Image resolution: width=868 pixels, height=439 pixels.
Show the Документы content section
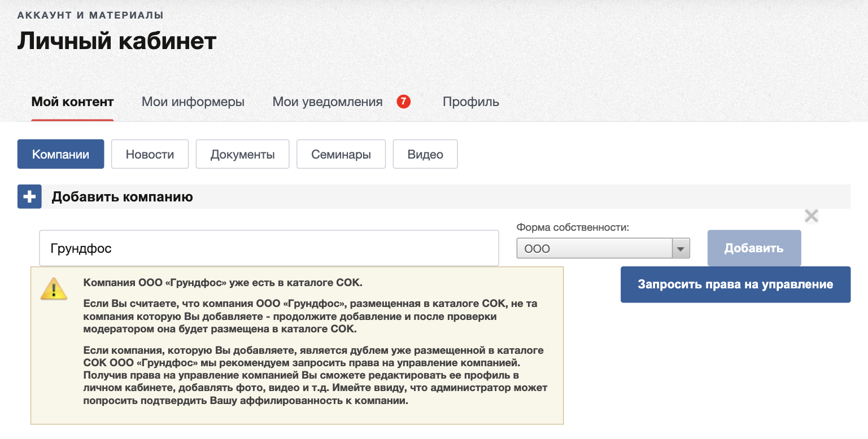(x=243, y=154)
